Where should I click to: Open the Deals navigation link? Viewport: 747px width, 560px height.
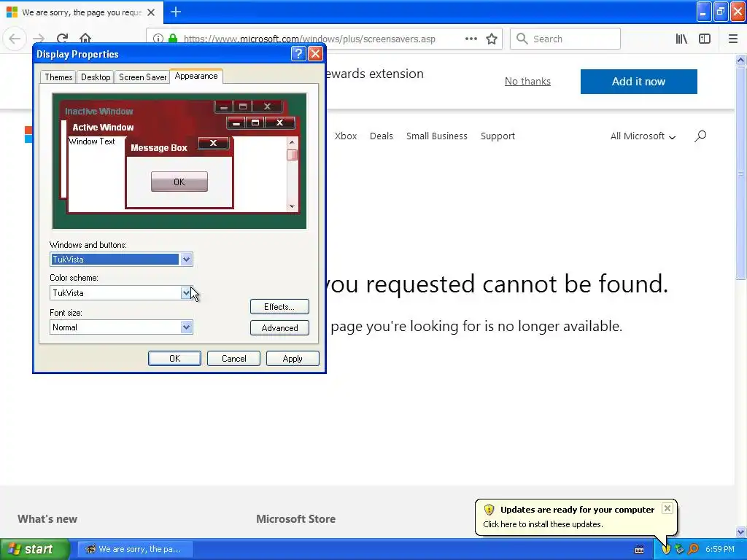(x=381, y=136)
